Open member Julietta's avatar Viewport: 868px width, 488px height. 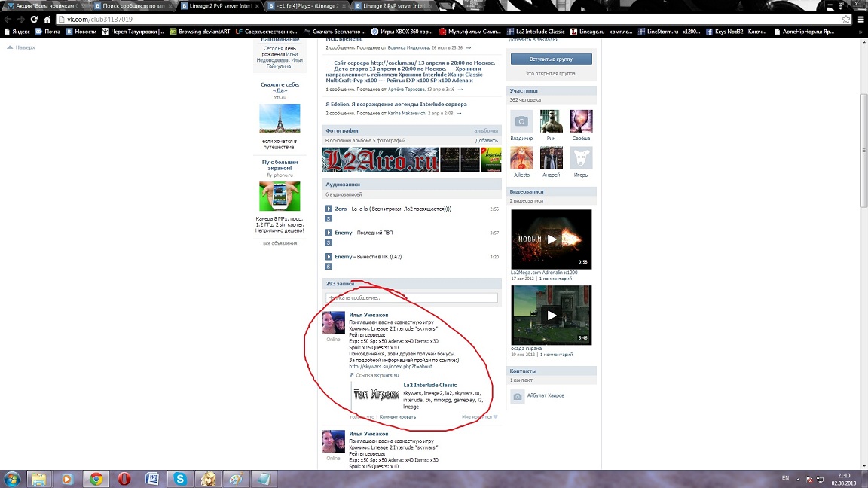[x=521, y=157]
